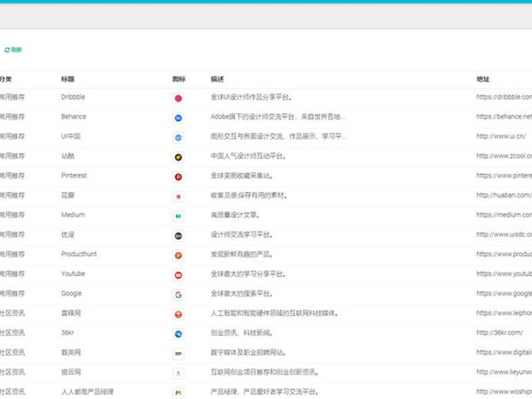532x399 pixels.
Task: Click the Dribbble pink site icon
Action: click(x=178, y=98)
